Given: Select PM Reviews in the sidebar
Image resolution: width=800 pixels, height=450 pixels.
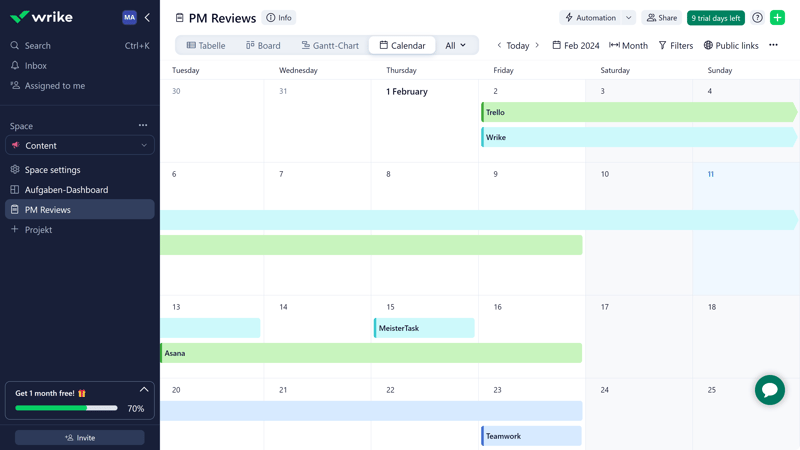Looking at the screenshot, I should (80, 210).
